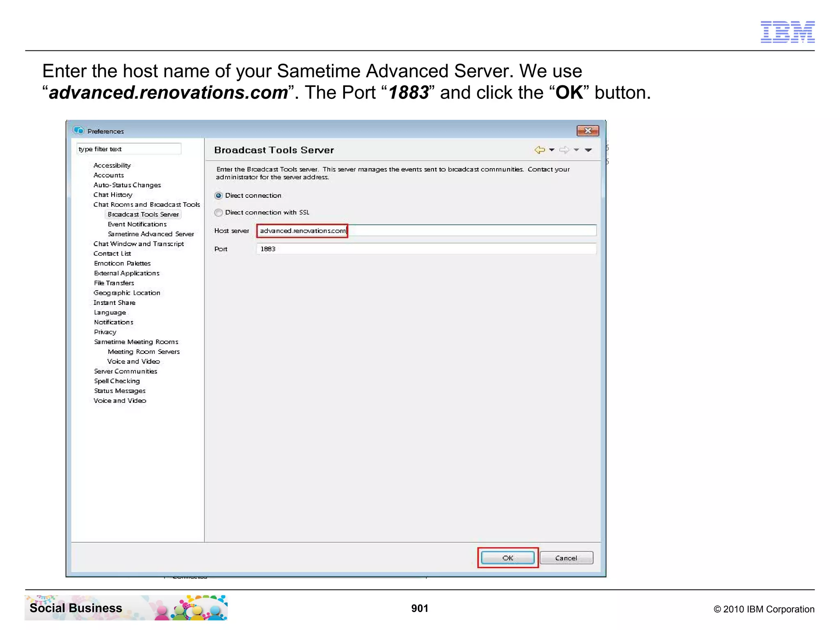The image size is (840, 630).
Task: Select Broadcast Tools Server tree item
Action: pos(143,215)
